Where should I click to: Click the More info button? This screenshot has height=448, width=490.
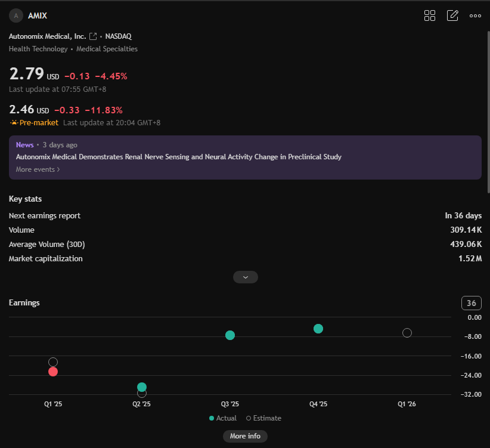click(245, 436)
